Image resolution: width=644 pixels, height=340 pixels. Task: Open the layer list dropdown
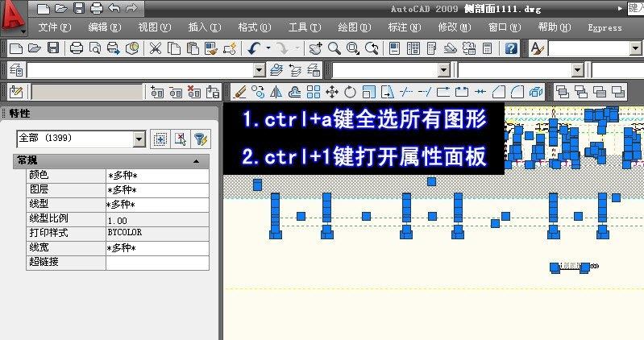[259, 70]
